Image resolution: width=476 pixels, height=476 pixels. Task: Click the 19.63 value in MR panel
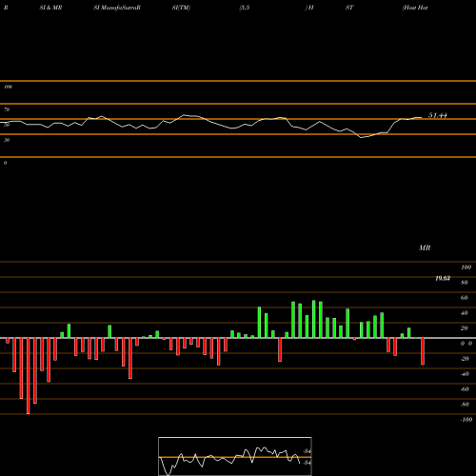(443, 278)
